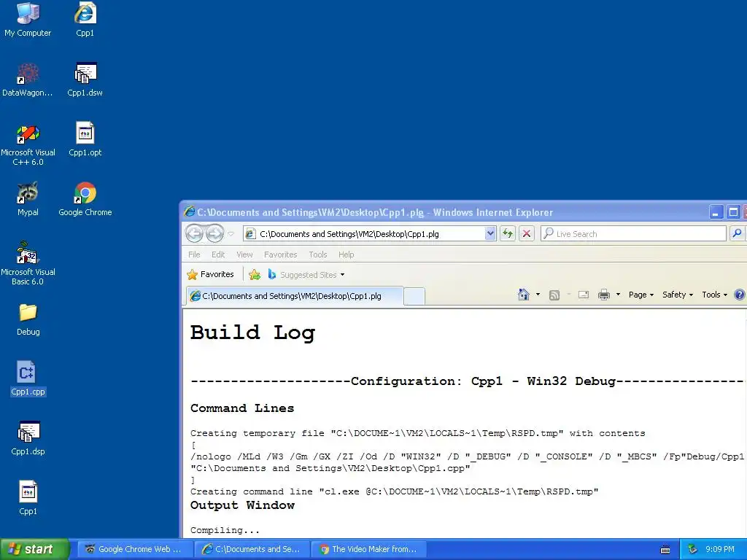747x560 pixels.
Task: Minimize the Internet Explorer window
Action: (x=716, y=212)
